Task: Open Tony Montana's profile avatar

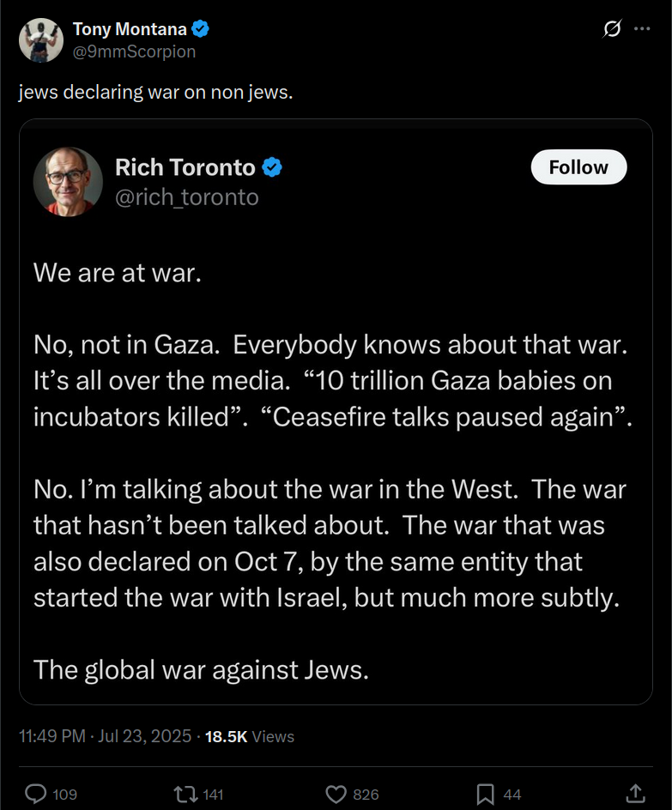Action: [x=40, y=39]
